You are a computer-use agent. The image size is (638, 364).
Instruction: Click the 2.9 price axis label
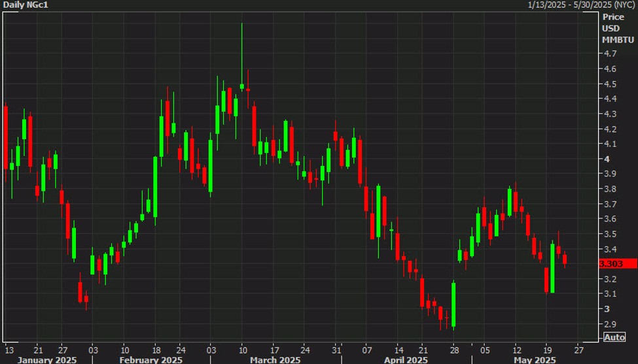pos(610,324)
